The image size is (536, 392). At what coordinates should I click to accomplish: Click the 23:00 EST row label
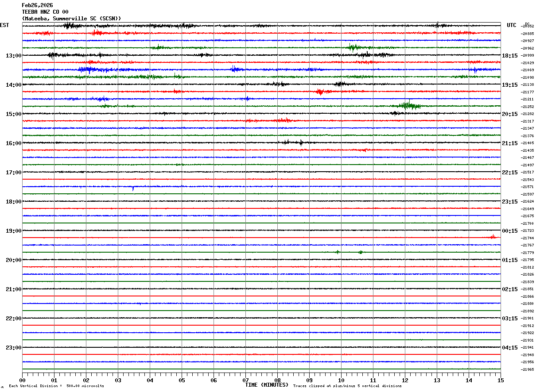click(14, 348)
